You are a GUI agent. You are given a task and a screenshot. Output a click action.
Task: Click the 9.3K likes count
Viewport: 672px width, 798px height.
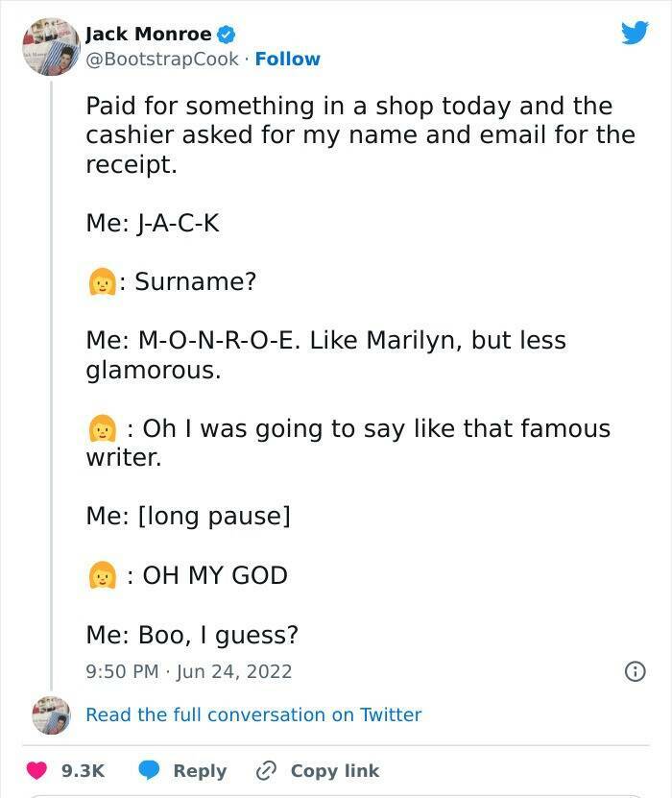[x=82, y=771]
